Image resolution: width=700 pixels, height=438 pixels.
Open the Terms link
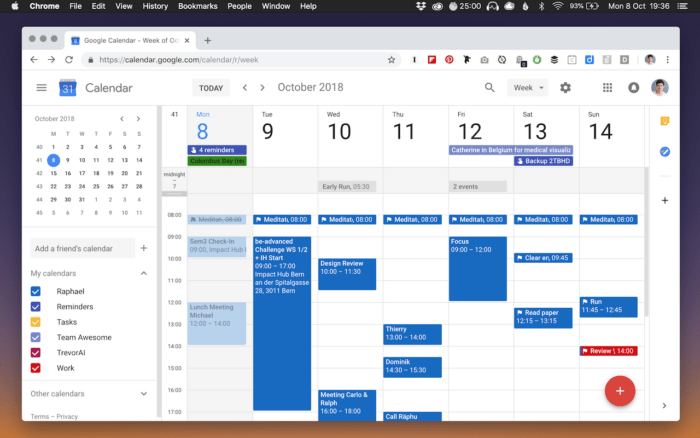point(40,417)
